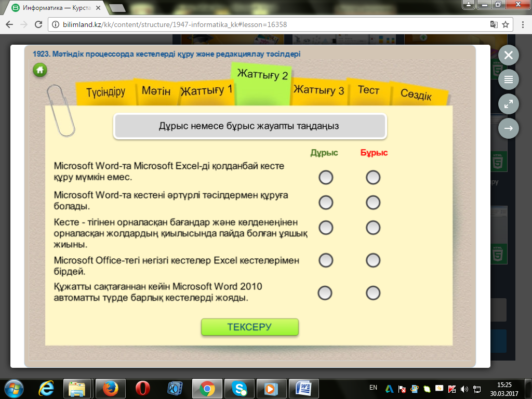The height and width of the screenshot is (399, 532).
Task: Open Opera browser from taskbar
Action: 142,389
